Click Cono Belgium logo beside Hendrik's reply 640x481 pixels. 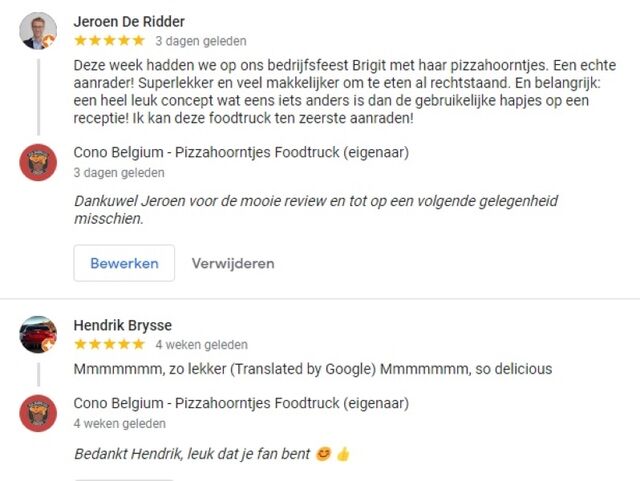pos(38,413)
